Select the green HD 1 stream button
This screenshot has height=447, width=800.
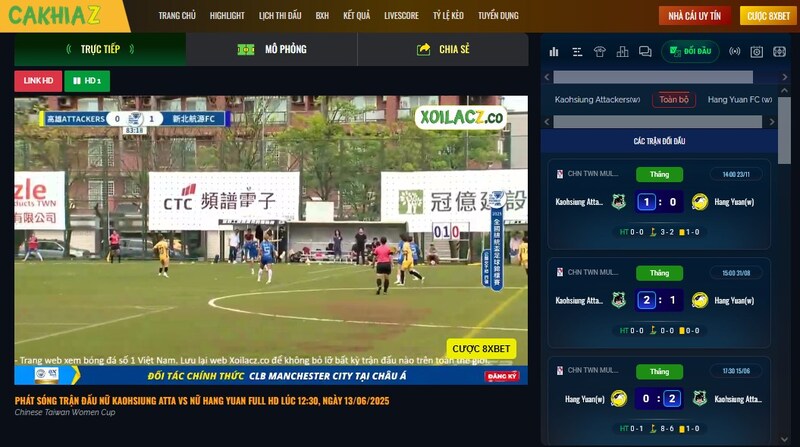coord(87,81)
